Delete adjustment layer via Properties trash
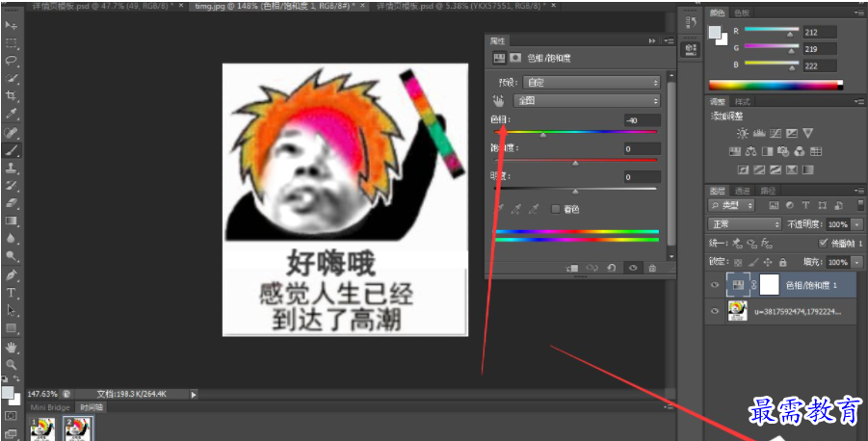The height and width of the screenshot is (441, 868). (652, 268)
